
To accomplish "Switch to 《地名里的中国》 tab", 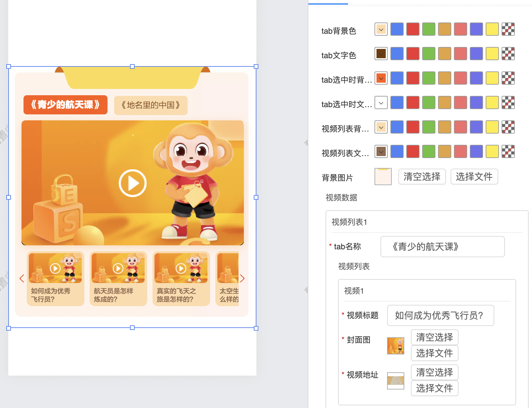I will (x=151, y=105).
